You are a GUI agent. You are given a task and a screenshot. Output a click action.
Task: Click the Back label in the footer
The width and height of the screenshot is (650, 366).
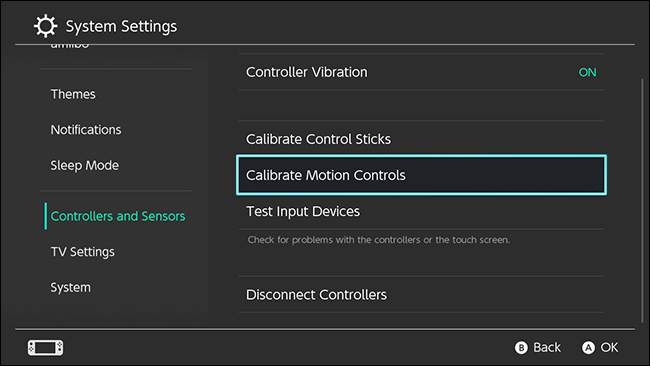[547, 347]
